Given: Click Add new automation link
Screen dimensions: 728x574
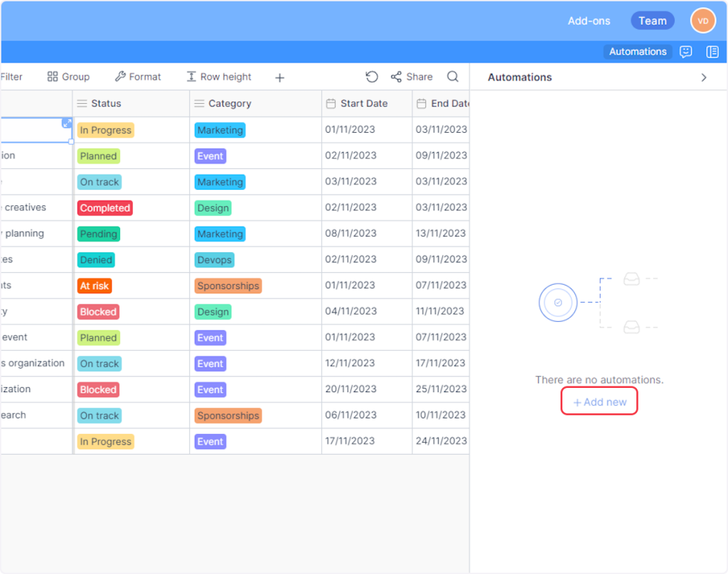Looking at the screenshot, I should pos(599,402).
